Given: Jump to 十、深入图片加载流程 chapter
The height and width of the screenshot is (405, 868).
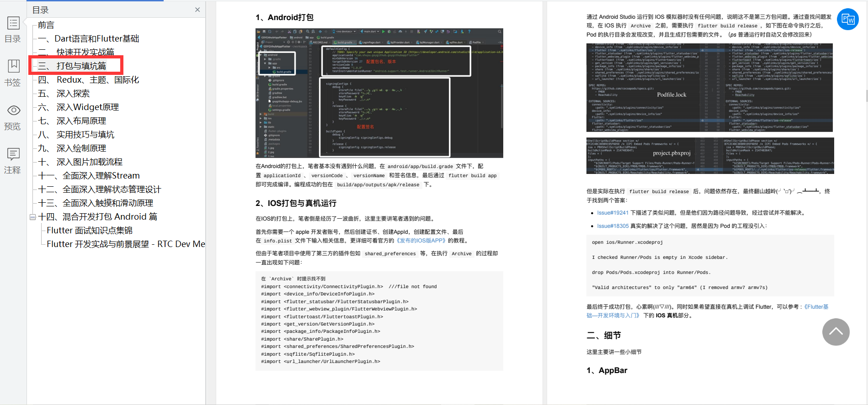Looking at the screenshot, I should pos(80,162).
